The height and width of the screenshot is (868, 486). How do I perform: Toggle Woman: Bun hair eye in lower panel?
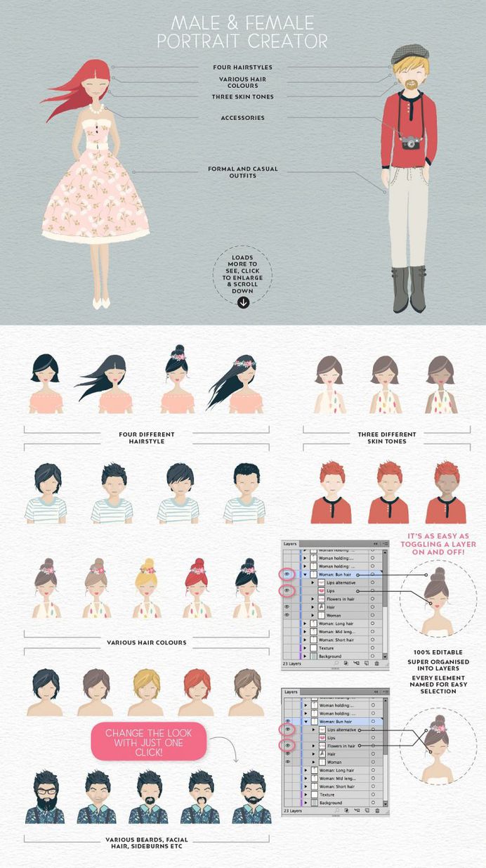(x=288, y=721)
